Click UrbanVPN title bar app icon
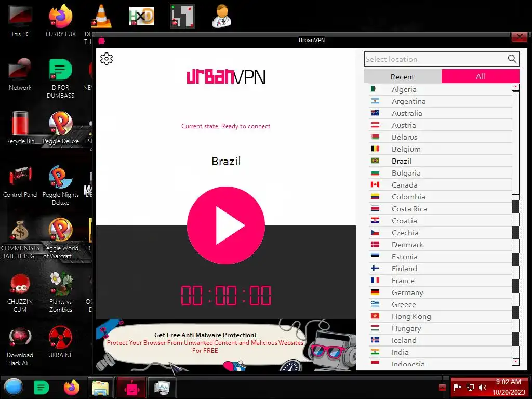The height and width of the screenshot is (399, 532). click(x=101, y=41)
